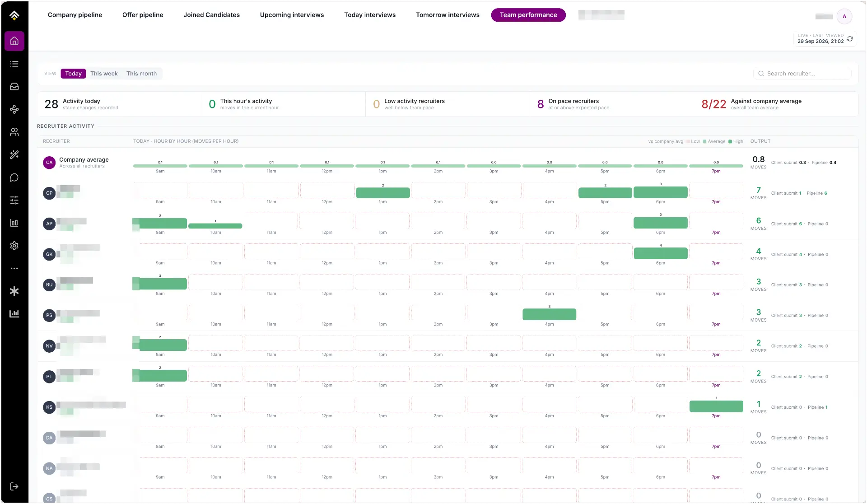Select recruiter GK avatar
The height and width of the screenshot is (504, 867).
coord(49,254)
